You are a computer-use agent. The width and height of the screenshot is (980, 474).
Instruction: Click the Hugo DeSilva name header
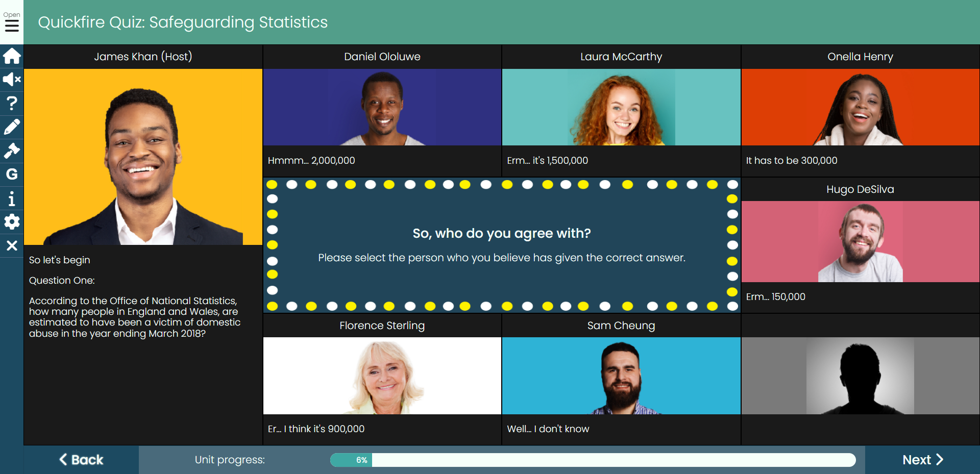pos(861,189)
